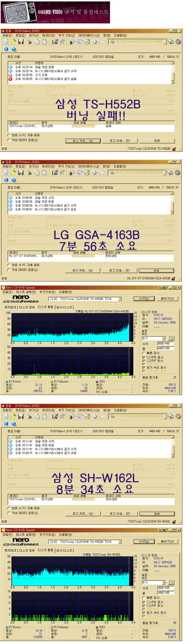Open 4X speed dropdown in GSA-4163B scan window
This screenshot has height=644, width=193.
[164, 338]
